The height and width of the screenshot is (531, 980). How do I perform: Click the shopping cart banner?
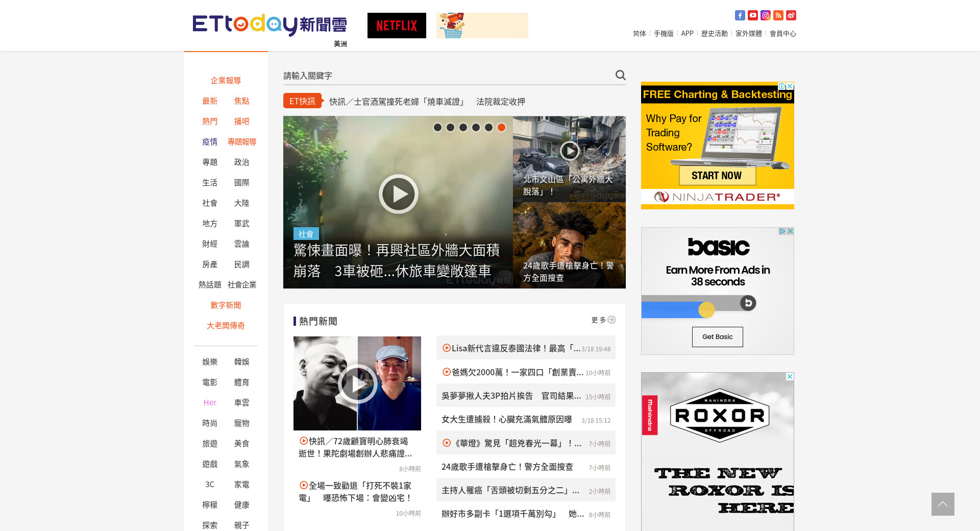coord(482,26)
